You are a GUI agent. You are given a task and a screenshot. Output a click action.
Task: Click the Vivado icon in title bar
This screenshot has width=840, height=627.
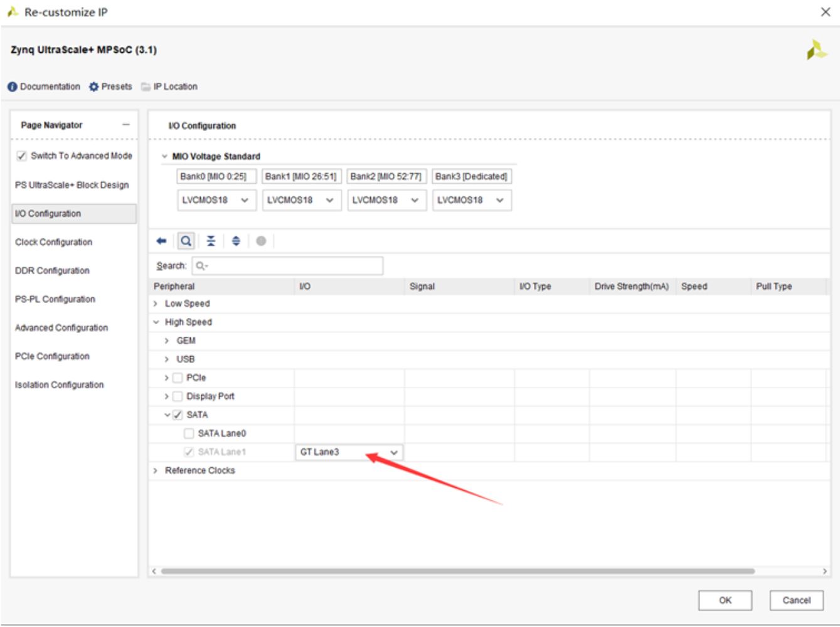click(12, 12)
